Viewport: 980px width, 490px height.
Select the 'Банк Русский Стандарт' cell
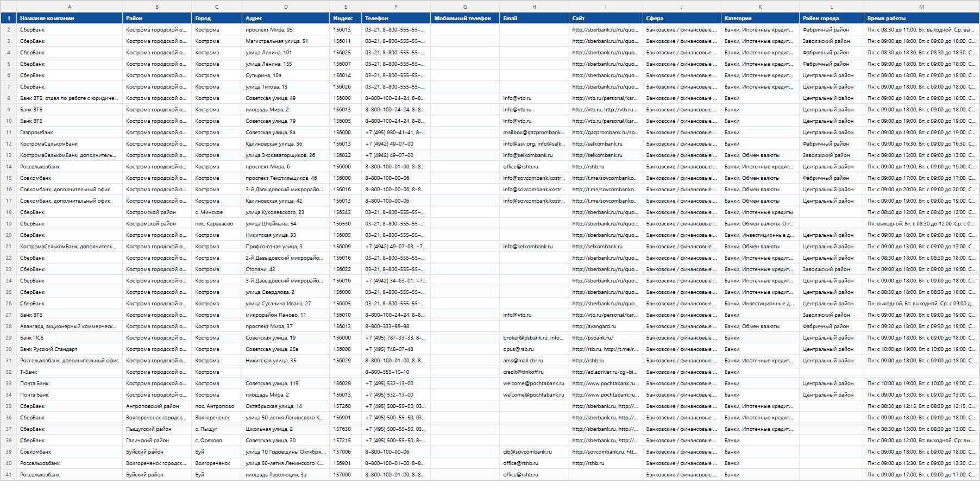[70, 349]
